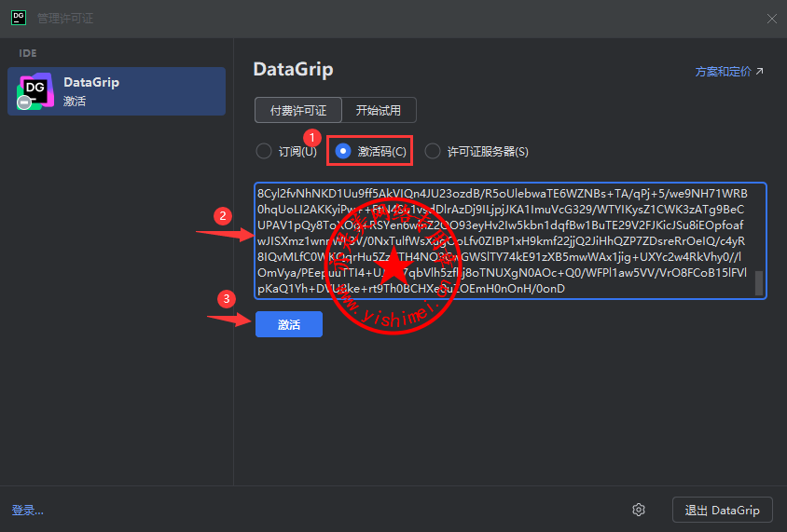
Task: Click inside the activation code text area
Action: tap(510, 240)
